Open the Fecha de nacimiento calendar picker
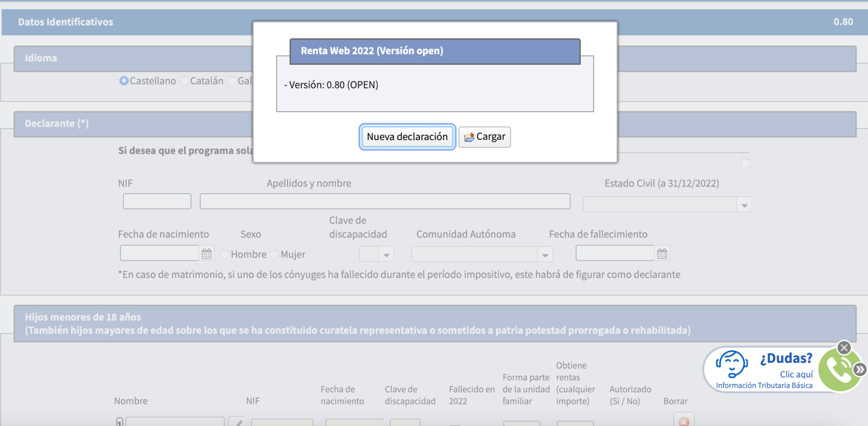 tap(206, 254)
